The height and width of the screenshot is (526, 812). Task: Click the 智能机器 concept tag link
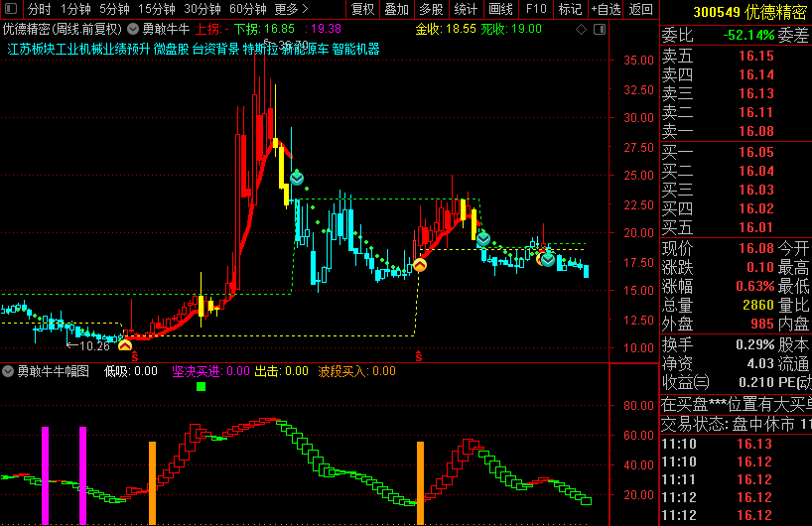coord(355,48)
